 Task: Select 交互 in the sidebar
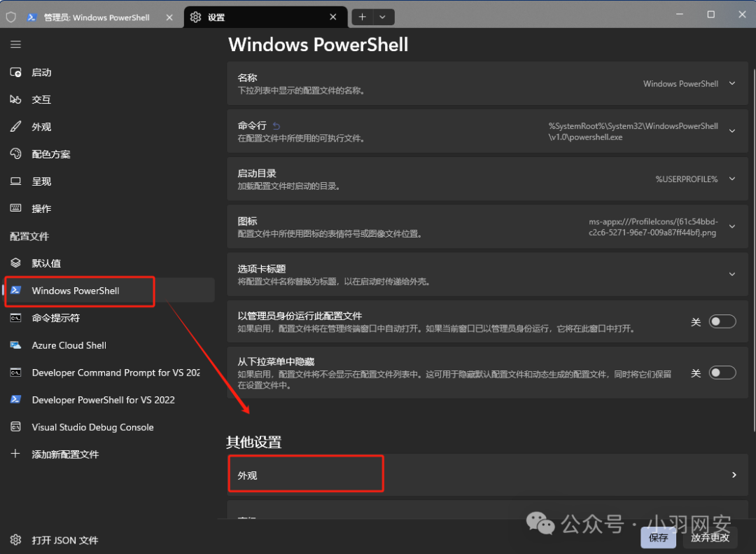pos(109,99)
